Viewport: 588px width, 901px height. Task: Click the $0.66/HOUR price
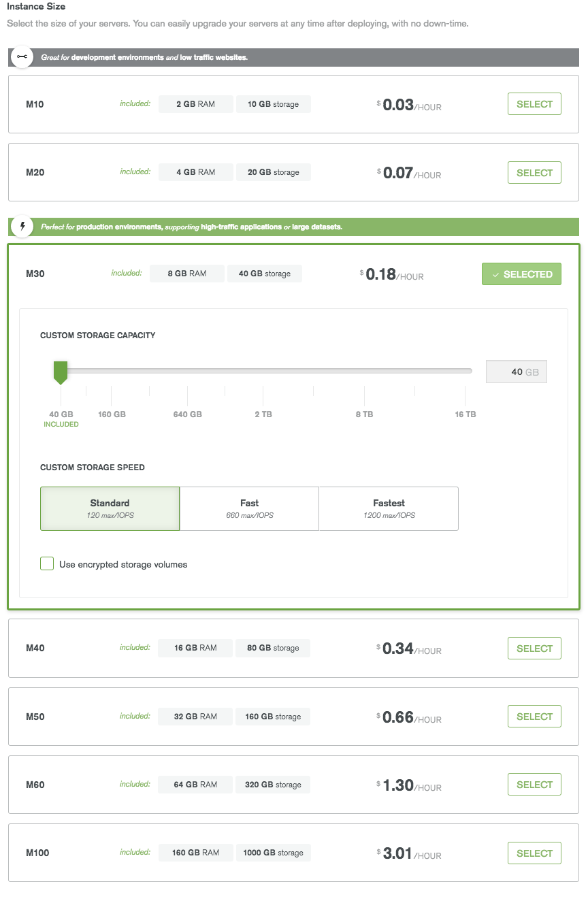[x=409, y=717]
